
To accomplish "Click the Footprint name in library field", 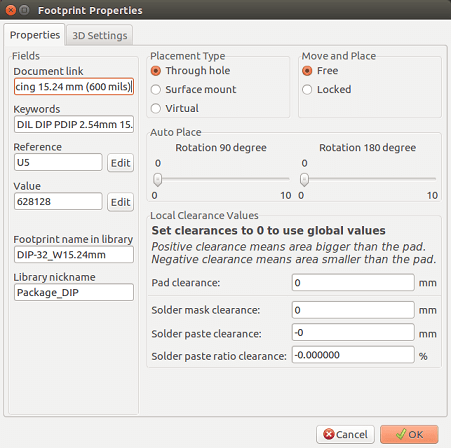I will tap(74, 255).
